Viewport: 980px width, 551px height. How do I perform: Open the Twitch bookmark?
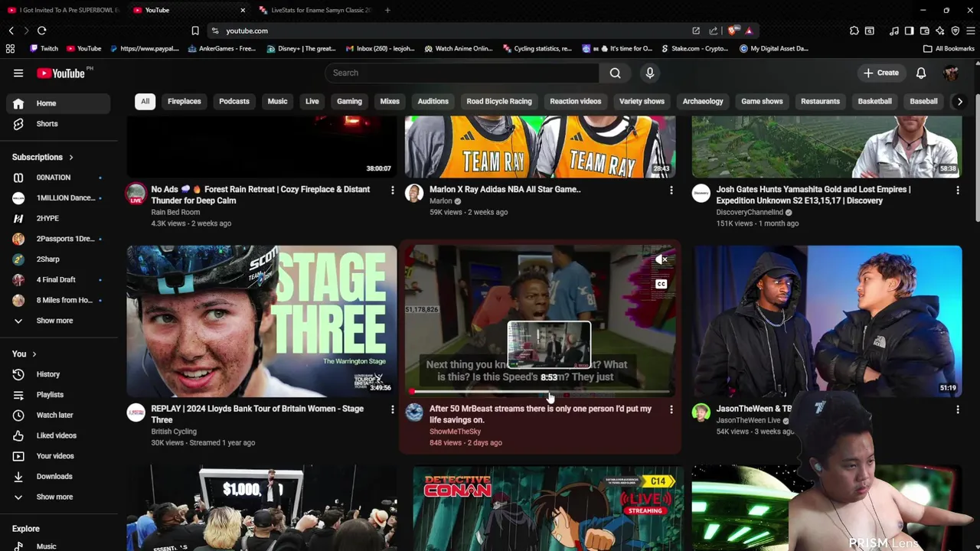coord(44,48)
